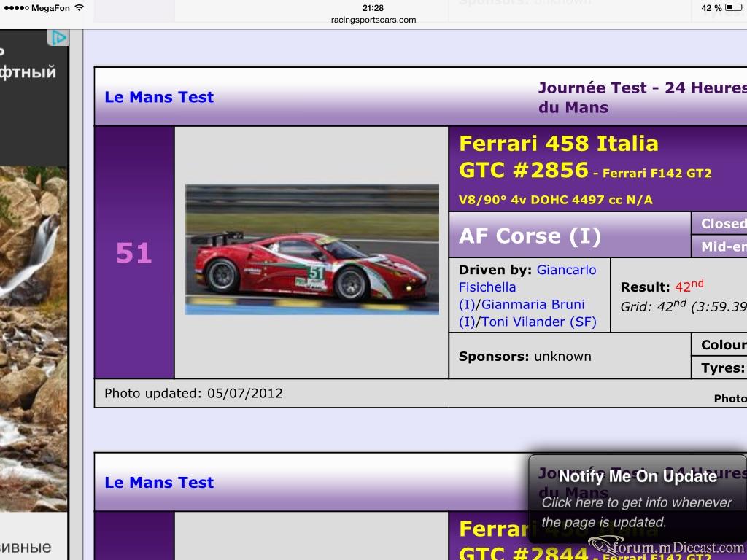
Task: Select 'Sponsors: unknown' text
Action: click(525, 356)
